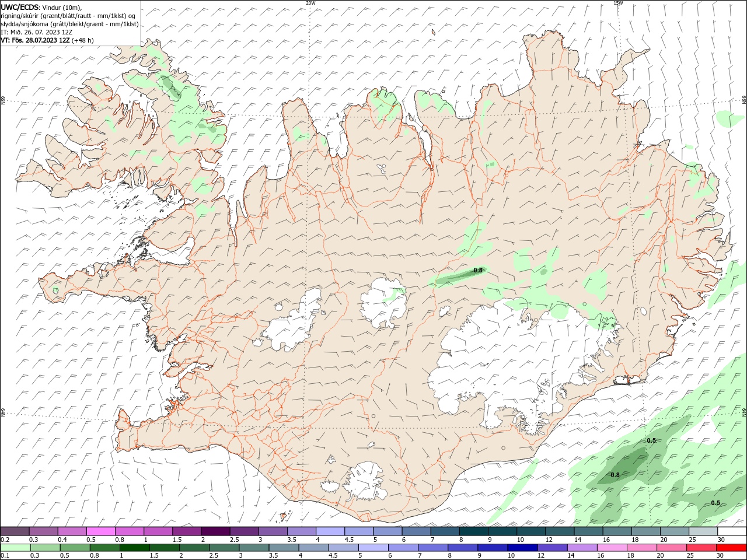
Task: Click the 0.8 label on the inland rain band
Action: pos(478,270)
